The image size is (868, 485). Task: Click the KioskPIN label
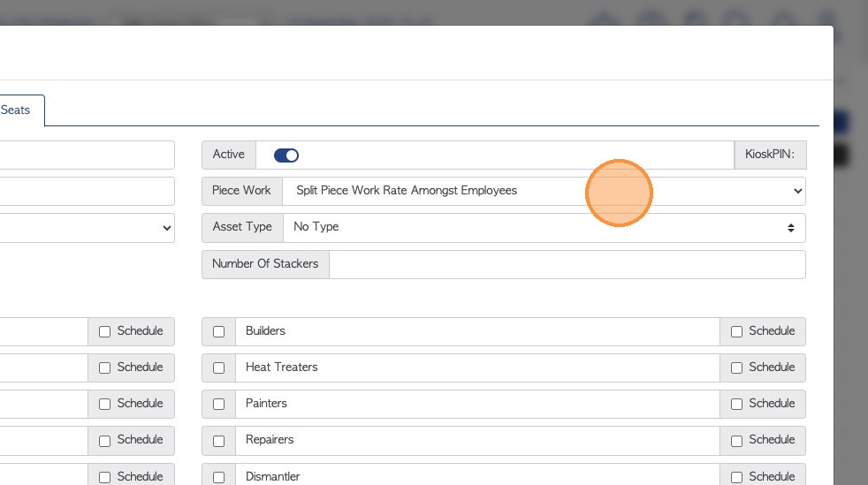[x=769, y=155]
